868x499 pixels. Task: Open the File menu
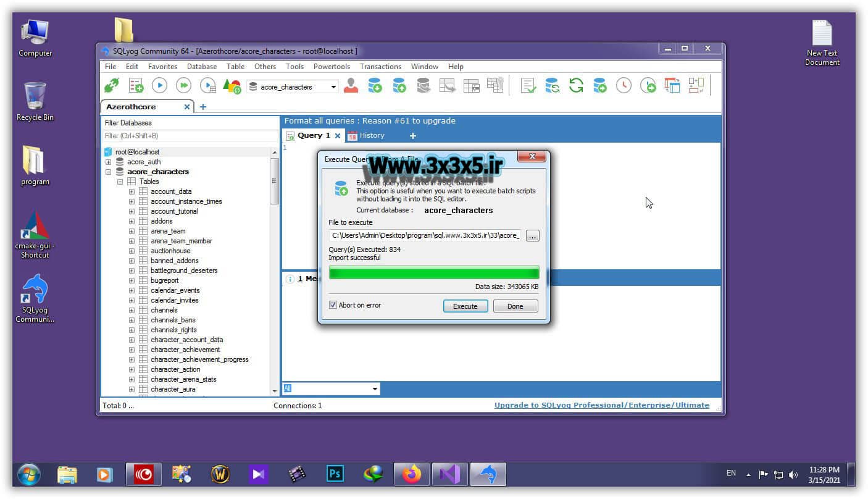tap(111, 67)
